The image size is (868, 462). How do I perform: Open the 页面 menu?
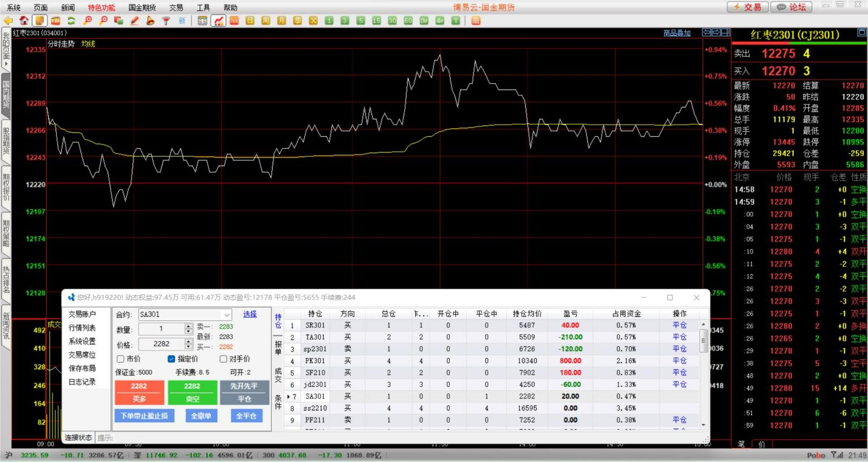coord(41,8)
